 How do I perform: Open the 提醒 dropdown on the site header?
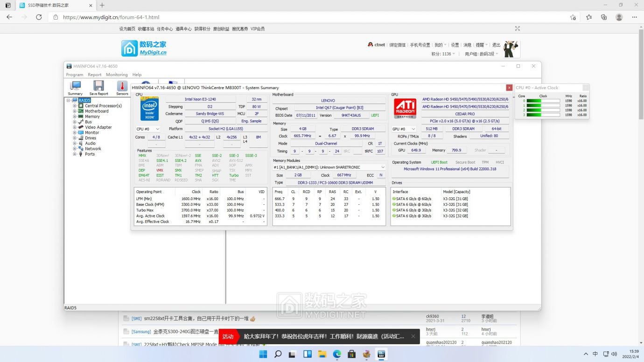click(x=482, y=45)
